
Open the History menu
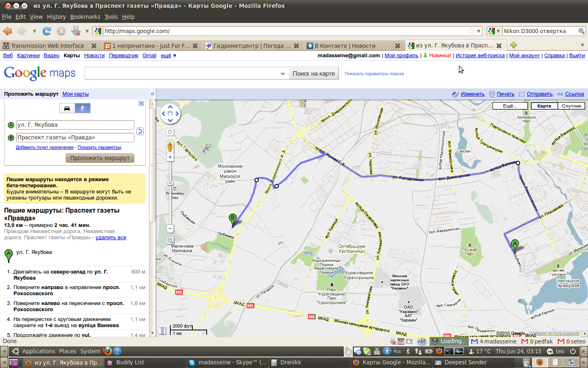56,17
